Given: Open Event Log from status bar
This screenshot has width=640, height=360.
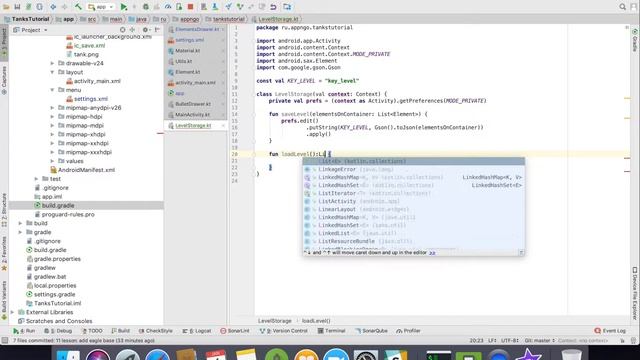Looking at the screenshot, I should click(610, 331).
